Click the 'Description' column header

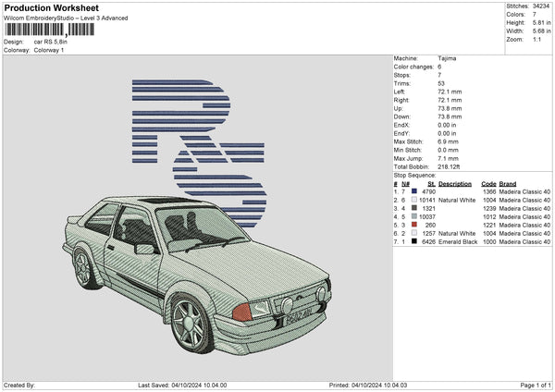455,184
